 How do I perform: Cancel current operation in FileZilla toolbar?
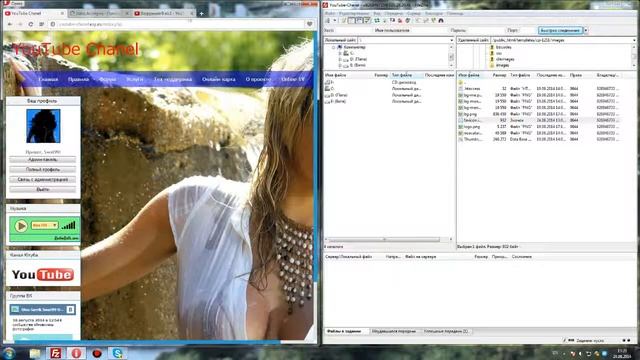pos(393,20)
